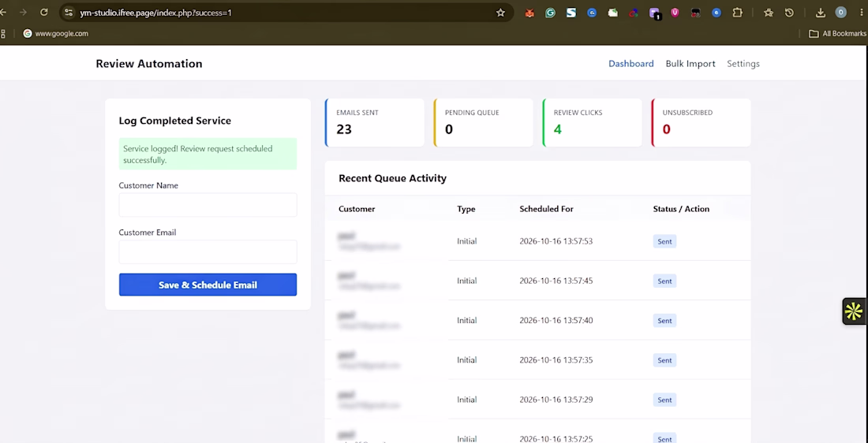Open the dark extension with red dot
The height and width of the screenshot is (443, 868).
696,13
